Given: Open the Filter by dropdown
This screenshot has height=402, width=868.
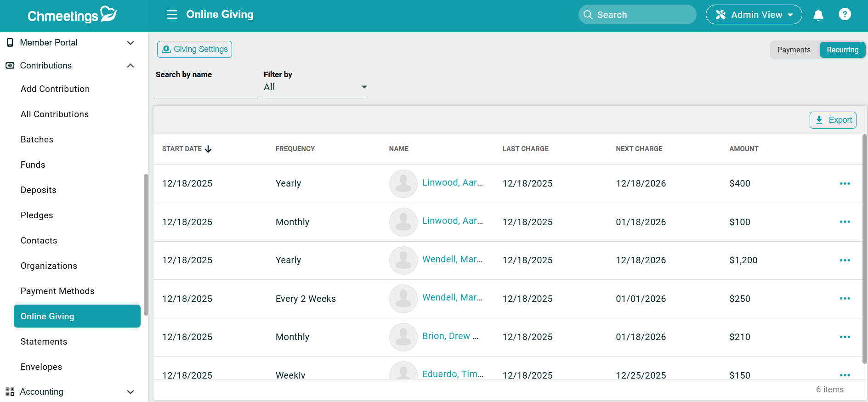Looking at the screenshot, I should coord(315,87).
